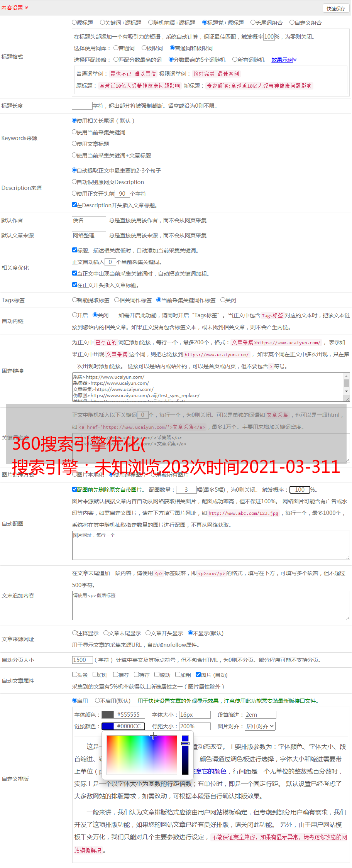
Task: Choose the 普通词 word library
Action: click(116, 48)
